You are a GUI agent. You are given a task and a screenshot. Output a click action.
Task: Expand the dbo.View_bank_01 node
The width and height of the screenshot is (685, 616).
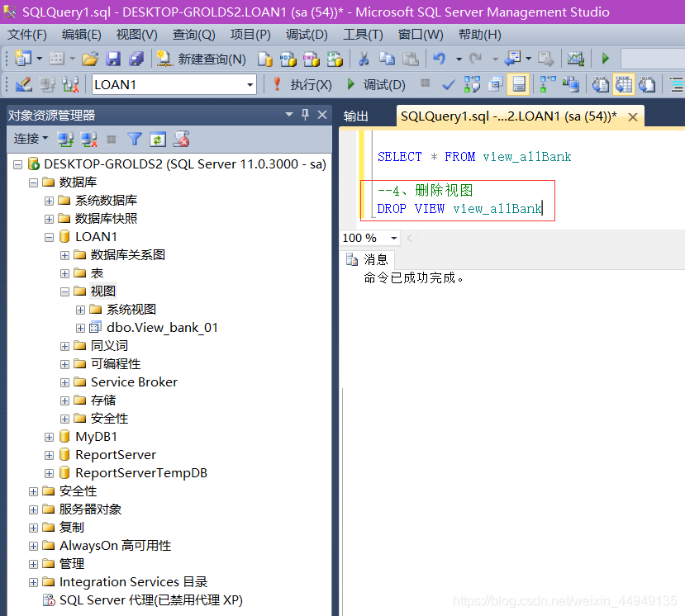point(80,328)
